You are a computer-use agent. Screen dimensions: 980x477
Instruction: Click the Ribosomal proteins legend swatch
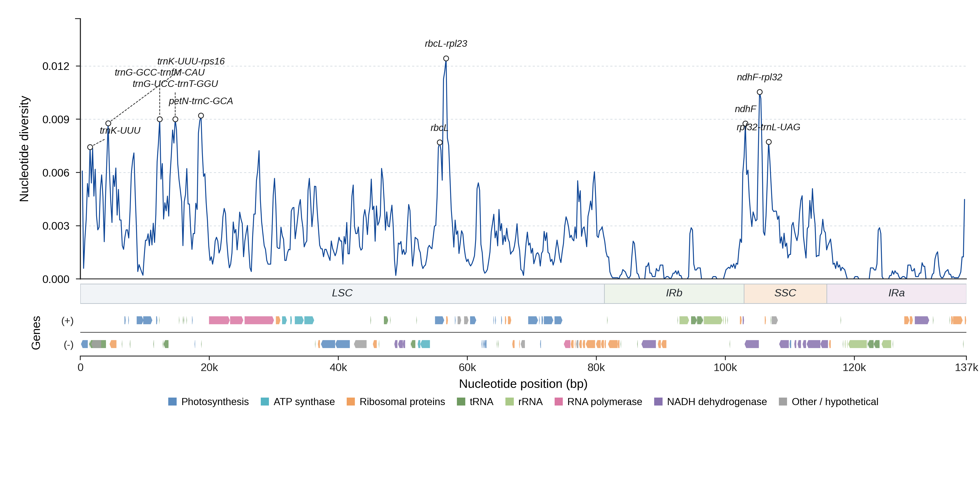tap(351, 402)
